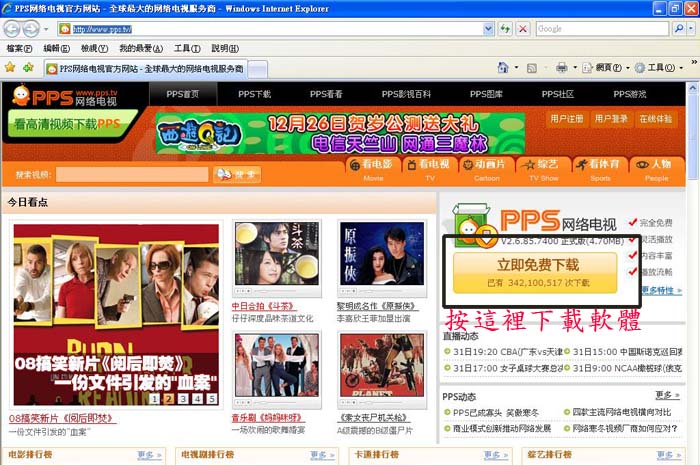Viewport: 700px width, 465px height.
Task: Click the Print icon
Action: click(x=561, y=68)
